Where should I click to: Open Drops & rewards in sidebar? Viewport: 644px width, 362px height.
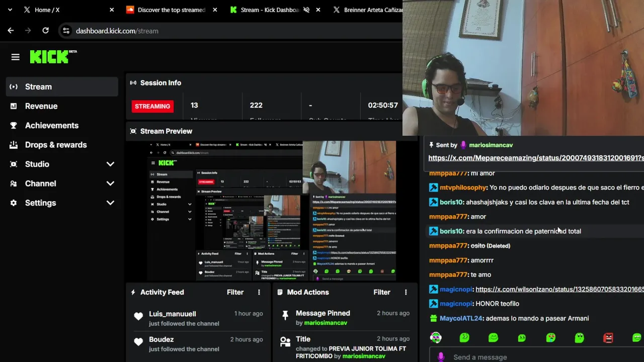click(x=62, y=145)
